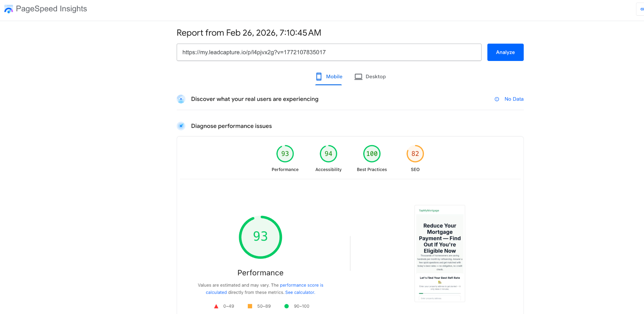Click the phone icon beside Mobile
Image resolution: width=644 pixels, height=314 pixels.
(x=319, y=76)
